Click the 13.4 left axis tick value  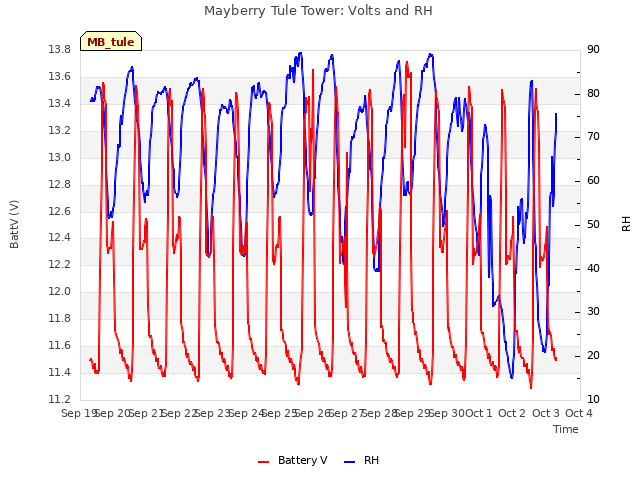tap(60, 104)
